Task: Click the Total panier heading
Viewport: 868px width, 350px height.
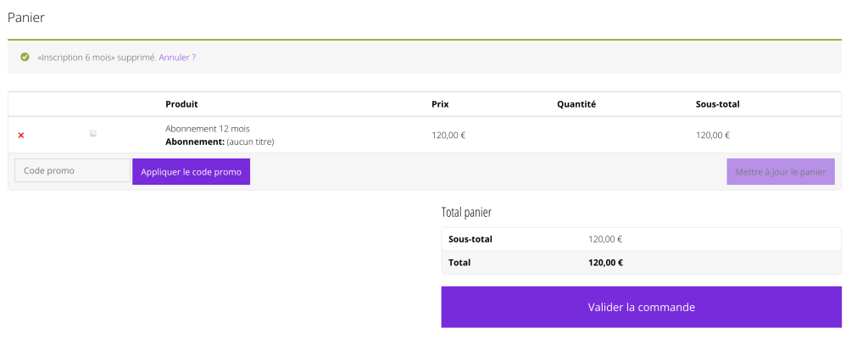Action: 466,212
